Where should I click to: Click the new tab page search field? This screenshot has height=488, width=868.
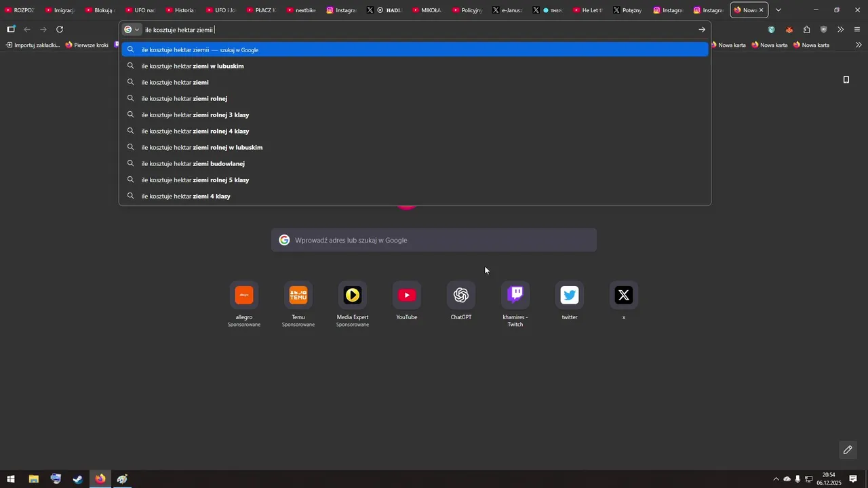434,240
